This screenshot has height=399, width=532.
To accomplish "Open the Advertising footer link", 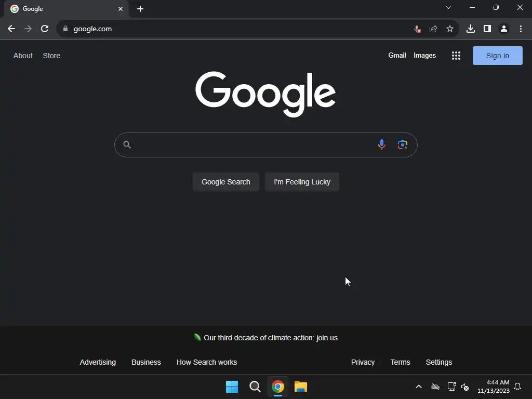I will pos(98,362).
